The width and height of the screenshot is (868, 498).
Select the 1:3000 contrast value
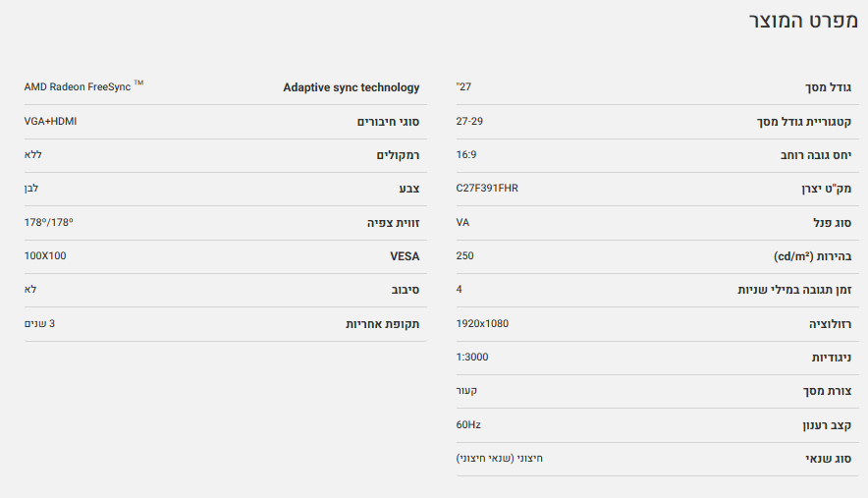472,357
